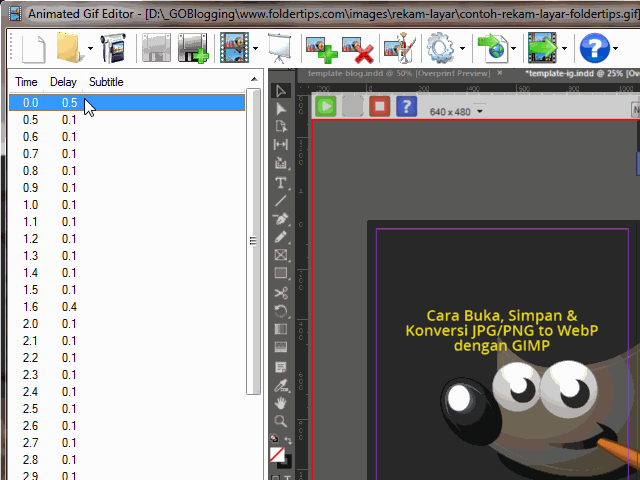Select the Pencil tool
Viewport: 640px width, 480px height.
pos(281,237)
